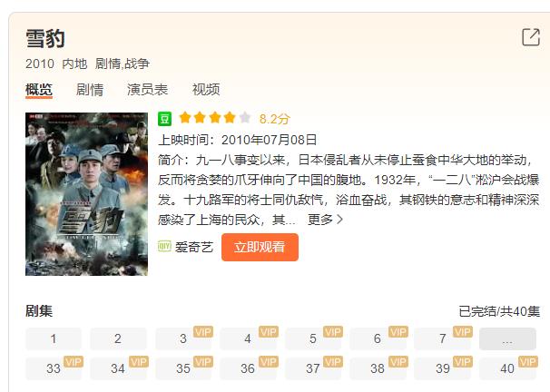Click the VIP badge on episode 40
550x392 pixels.
point(528,361)
